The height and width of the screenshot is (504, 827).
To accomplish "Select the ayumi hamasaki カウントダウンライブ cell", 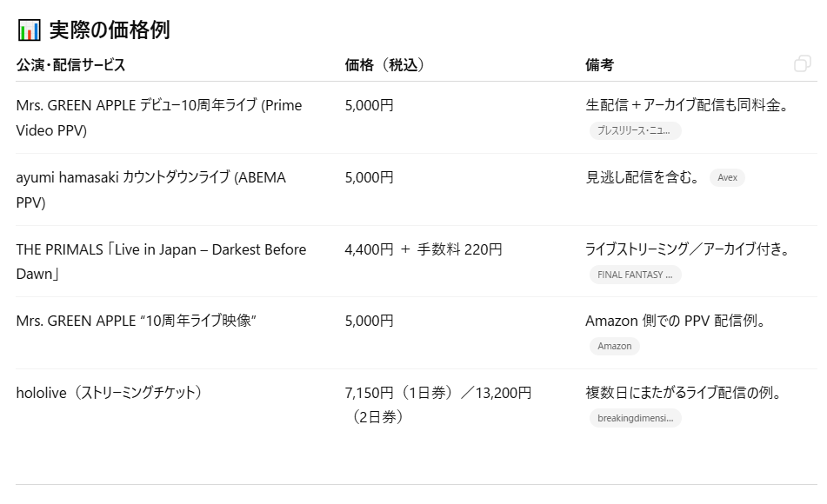I will pos(150,189).
